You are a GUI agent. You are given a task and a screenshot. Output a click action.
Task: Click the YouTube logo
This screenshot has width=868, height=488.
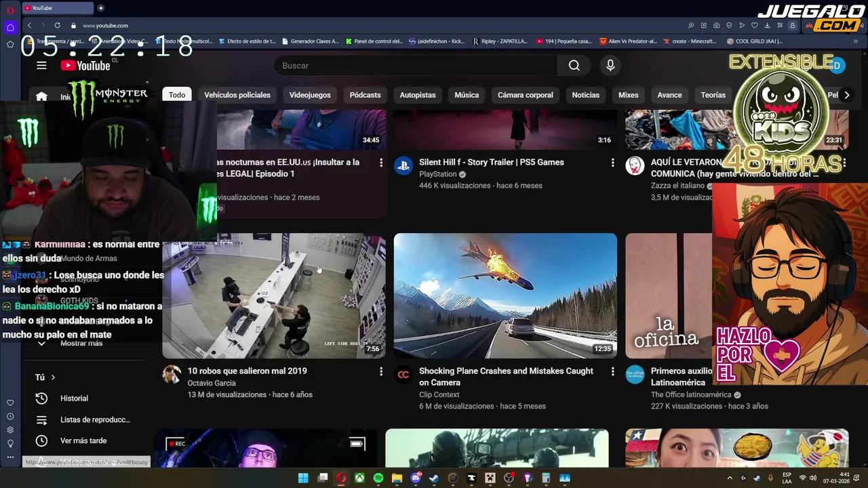(85, 65)
